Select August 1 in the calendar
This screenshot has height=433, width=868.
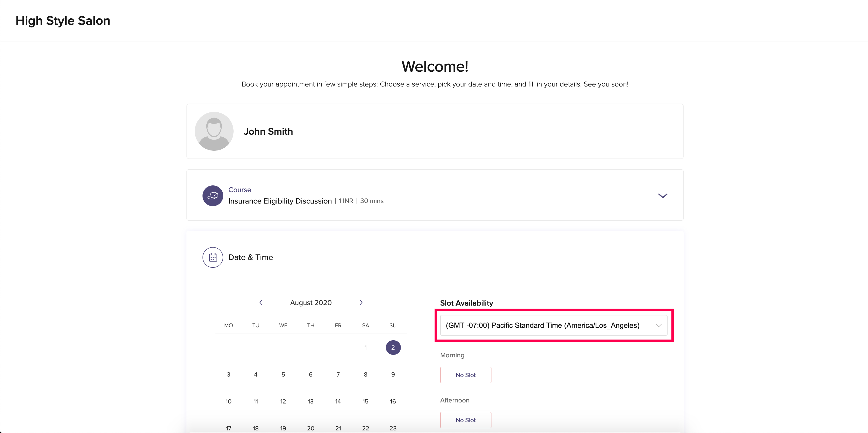point(365,348)
